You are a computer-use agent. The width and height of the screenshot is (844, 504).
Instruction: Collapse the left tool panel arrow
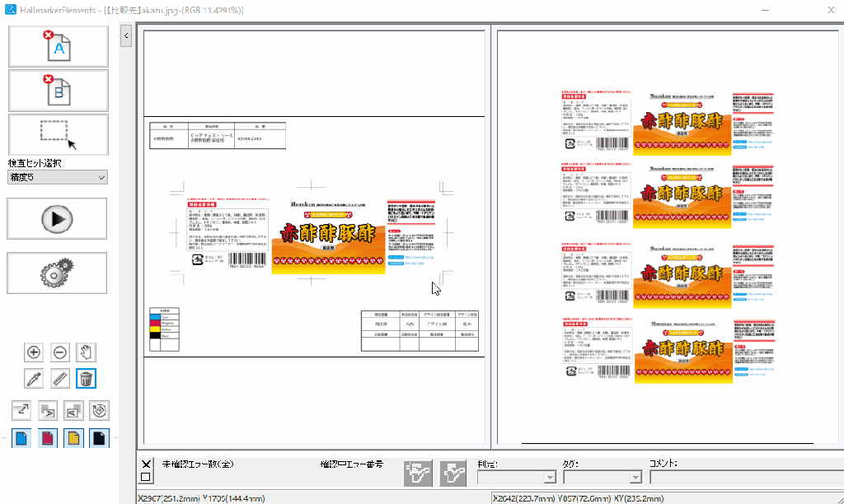pyautogui.click(x=126, y=36)
